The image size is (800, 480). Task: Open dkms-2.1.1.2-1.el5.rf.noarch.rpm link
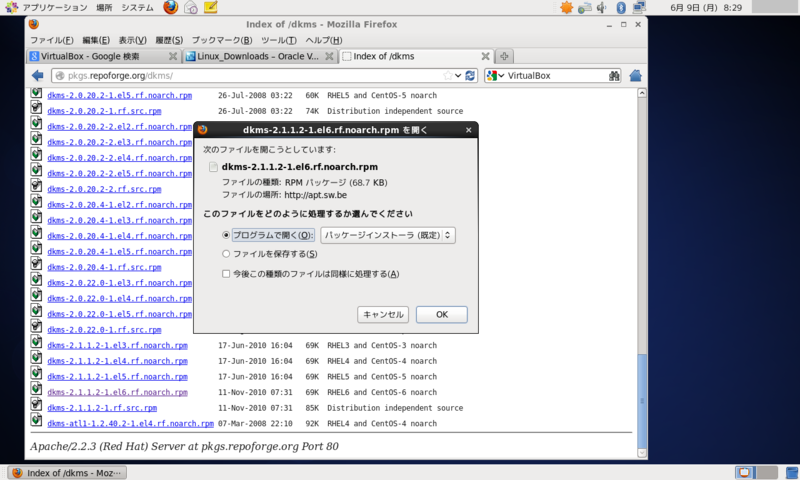click(x=117, y=376)
